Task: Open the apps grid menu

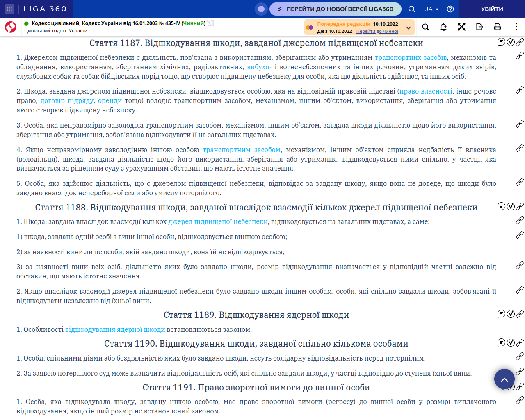Action: pyautogui.click(x=9, y=9)
